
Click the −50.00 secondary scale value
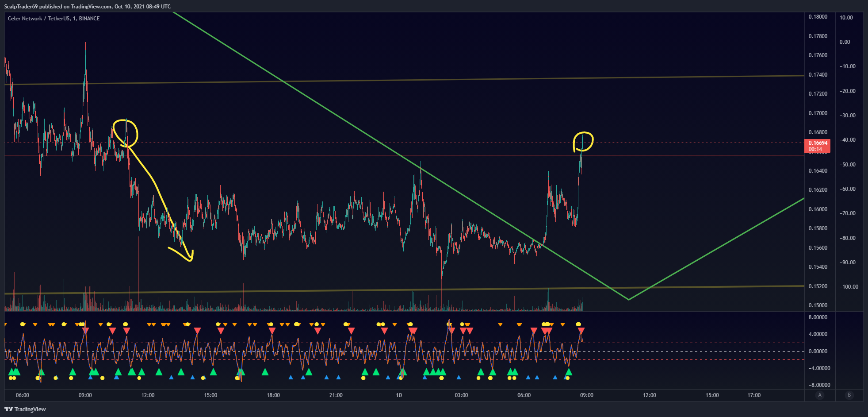848,165
